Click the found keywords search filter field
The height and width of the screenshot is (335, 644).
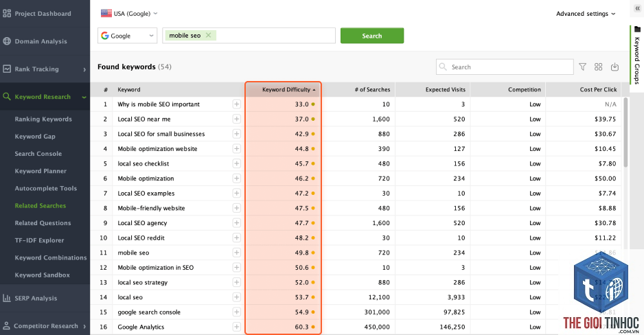click(x=505, y=67)
